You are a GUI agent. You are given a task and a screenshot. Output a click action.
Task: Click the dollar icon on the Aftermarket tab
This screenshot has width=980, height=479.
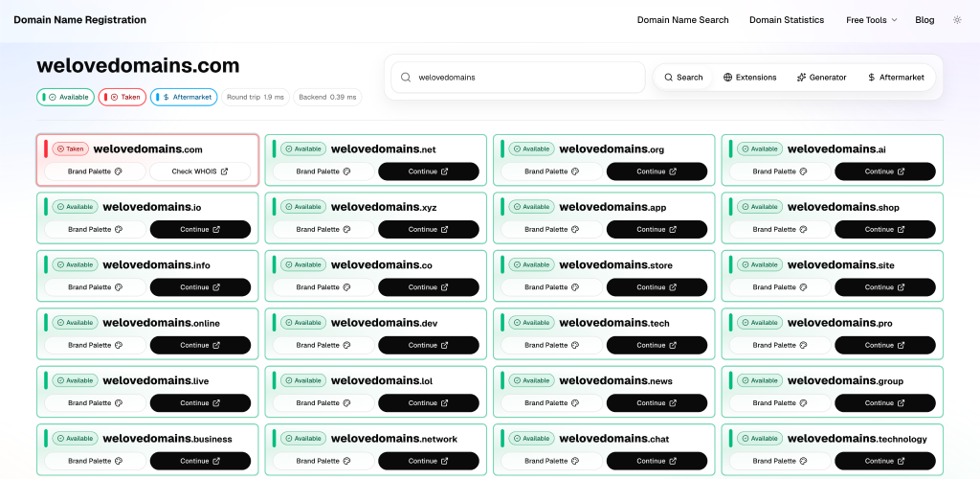coord(871,78)
